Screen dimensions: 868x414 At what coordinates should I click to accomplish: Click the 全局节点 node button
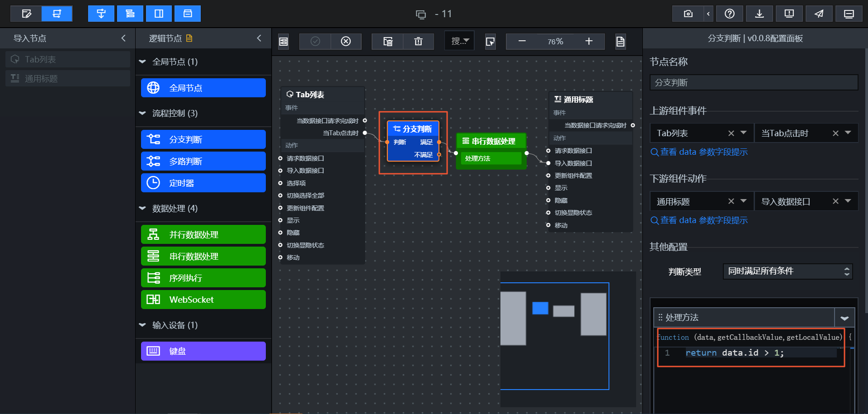pyautogui.click(x=203, y=88)
